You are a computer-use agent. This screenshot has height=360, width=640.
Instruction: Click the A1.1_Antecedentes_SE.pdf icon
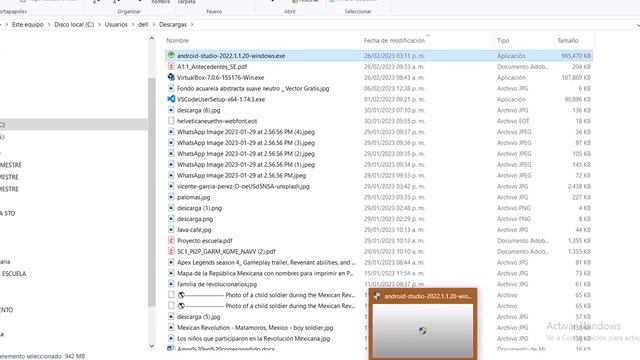pyautogui.click(x=171, y=66)
